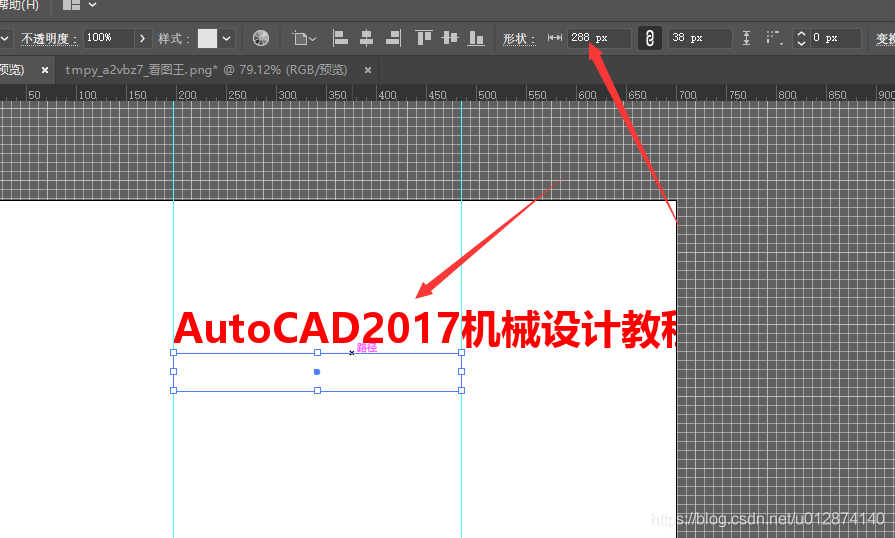
Task: Open the 变换 transform panel link
Action: coord(885,39)
